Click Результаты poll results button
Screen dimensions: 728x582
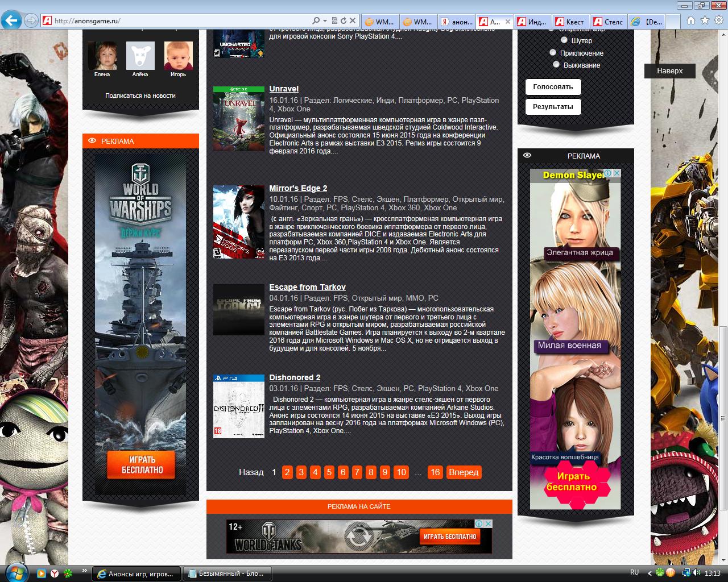click(x=553, y=106)
